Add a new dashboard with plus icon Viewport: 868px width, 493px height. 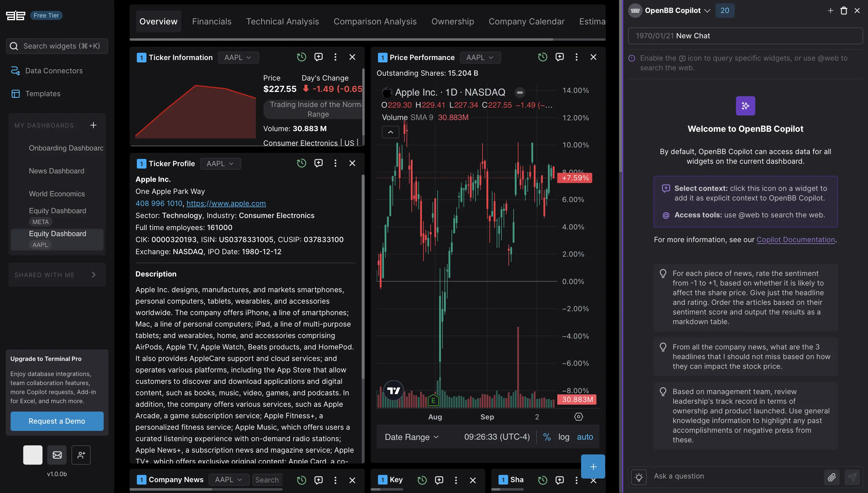93,125
